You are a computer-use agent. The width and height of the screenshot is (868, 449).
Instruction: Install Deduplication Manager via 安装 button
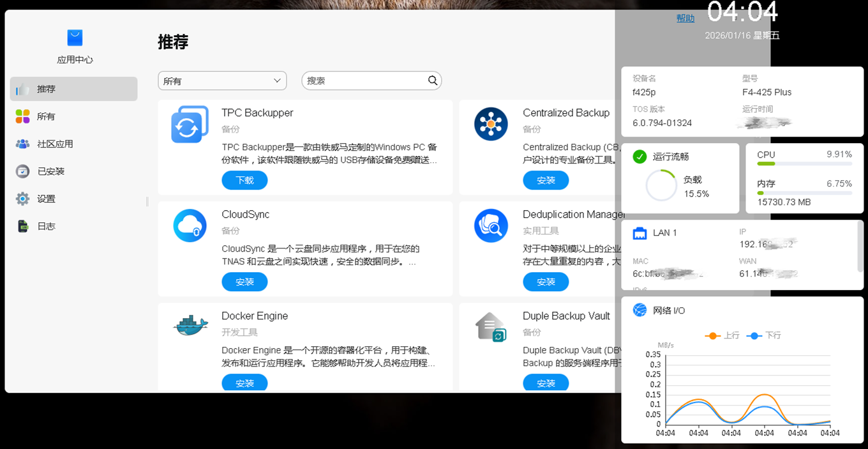(x=546, y=282)
